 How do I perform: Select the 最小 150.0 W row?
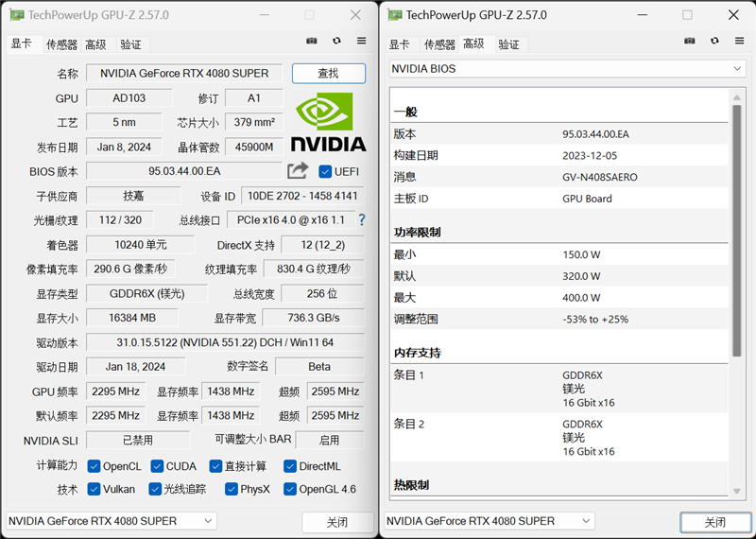click(559, 254)
